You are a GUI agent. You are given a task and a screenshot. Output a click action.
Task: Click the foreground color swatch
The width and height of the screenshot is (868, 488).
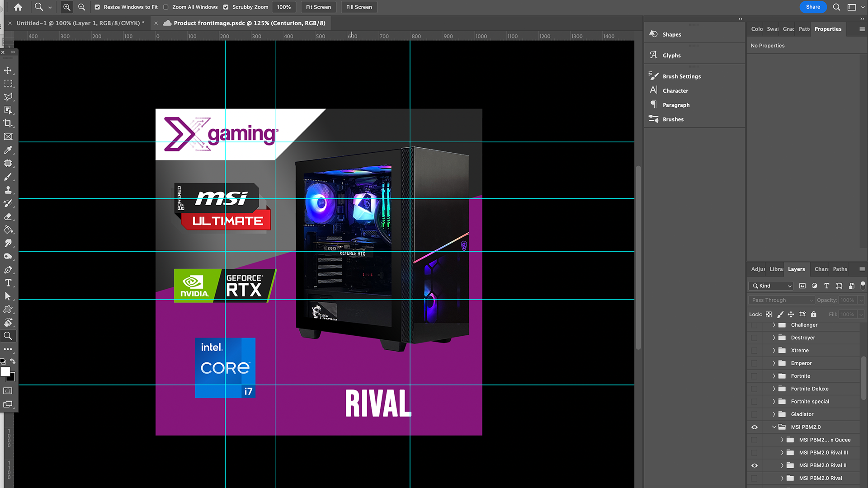pos(5,371)
